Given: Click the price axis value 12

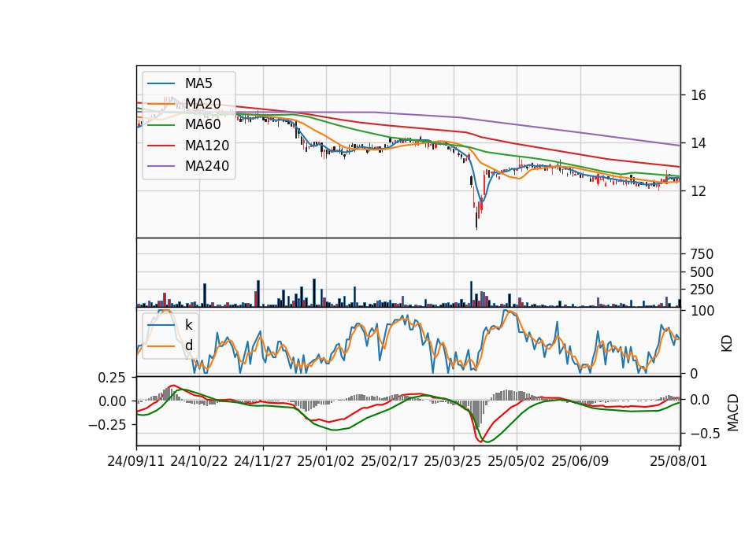Looking at the screenshot, I should [x=699, y=191].
